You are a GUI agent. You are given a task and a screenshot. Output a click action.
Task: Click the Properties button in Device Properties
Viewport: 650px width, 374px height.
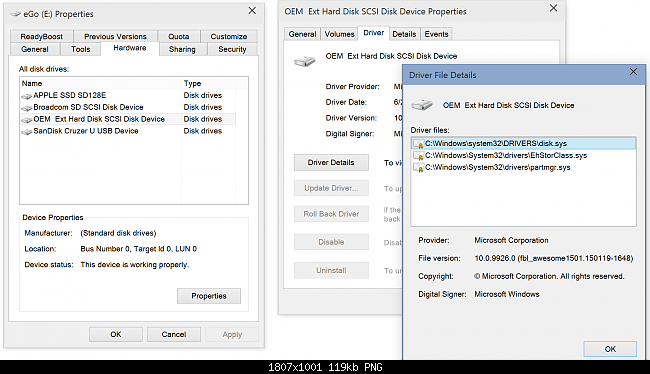209,296
